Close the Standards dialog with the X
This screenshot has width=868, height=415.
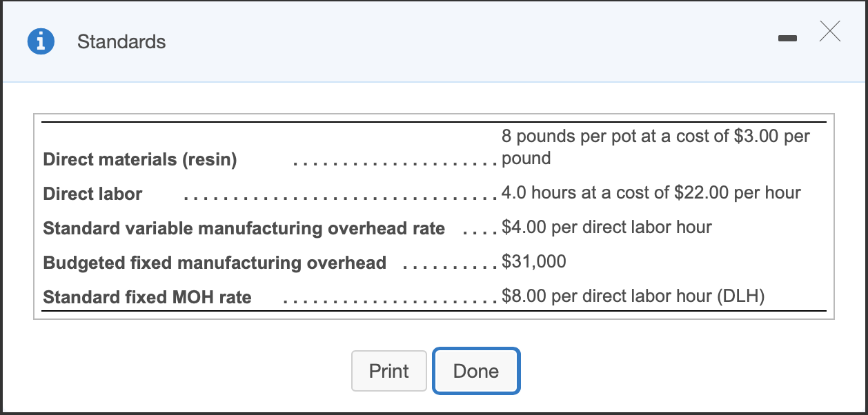pos(830,31)
